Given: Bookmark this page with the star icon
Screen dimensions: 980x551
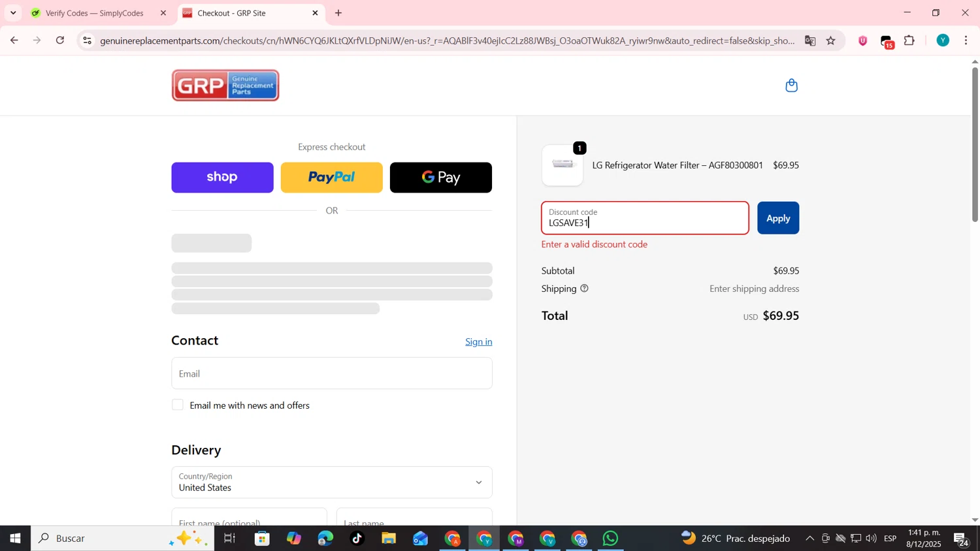Looking at the screenshot, I should click(x=831, y=40).
